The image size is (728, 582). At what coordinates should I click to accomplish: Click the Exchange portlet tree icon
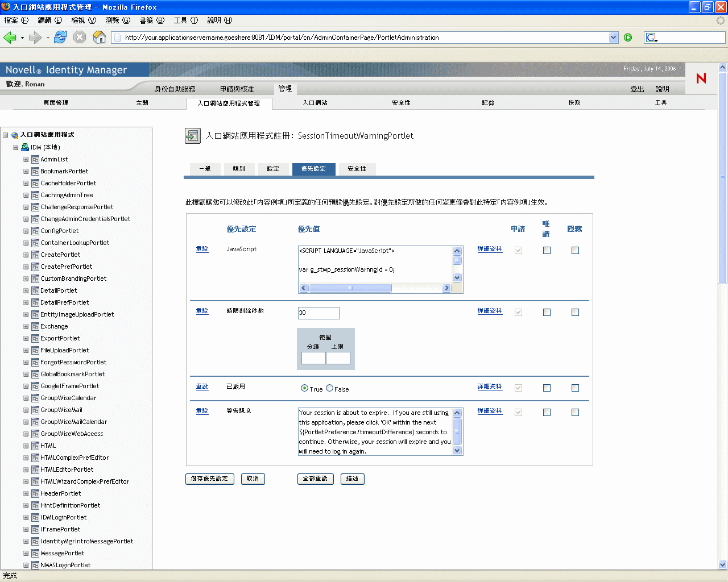(35, 326)
